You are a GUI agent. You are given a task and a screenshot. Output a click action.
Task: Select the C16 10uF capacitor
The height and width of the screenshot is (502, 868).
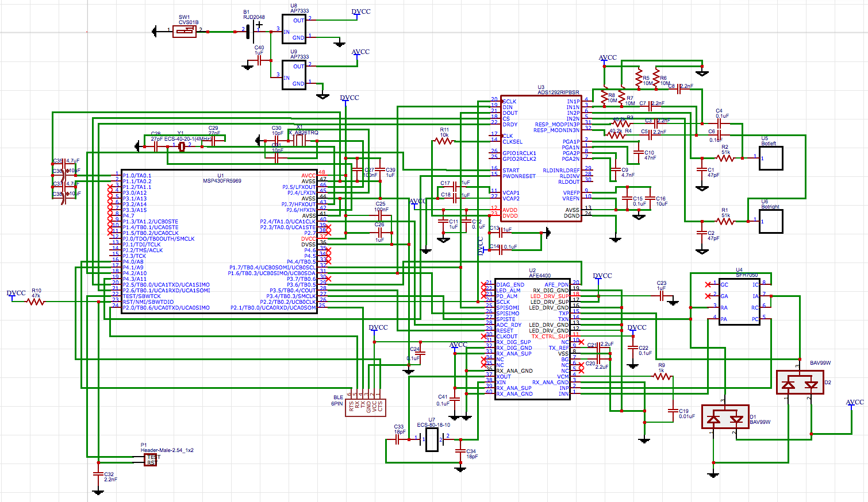[x=650, y=199]
